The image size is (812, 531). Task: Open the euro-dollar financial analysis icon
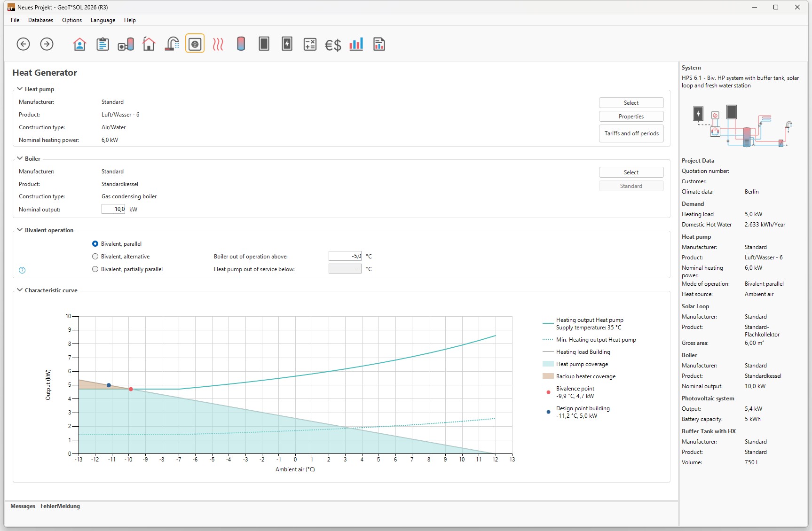pos(333,45)
